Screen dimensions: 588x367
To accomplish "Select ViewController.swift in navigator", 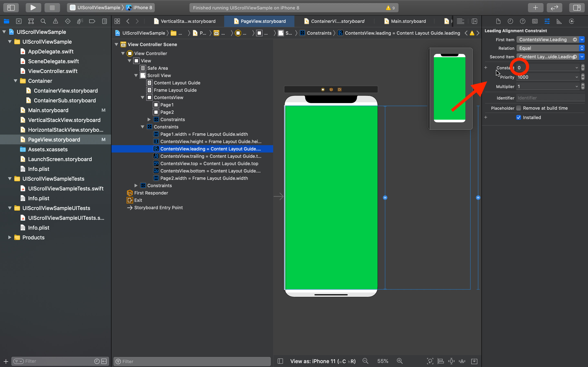I will [x=53, y=71].
